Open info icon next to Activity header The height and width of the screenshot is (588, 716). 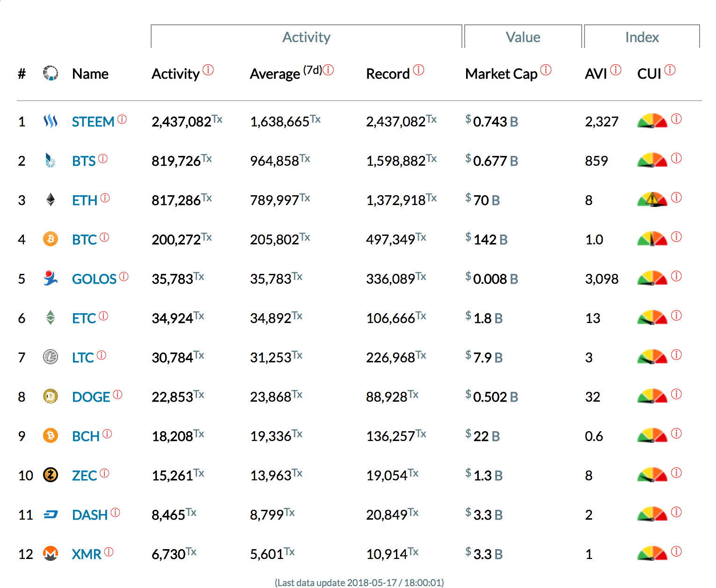pyautogui.click(x=208, y=70)
